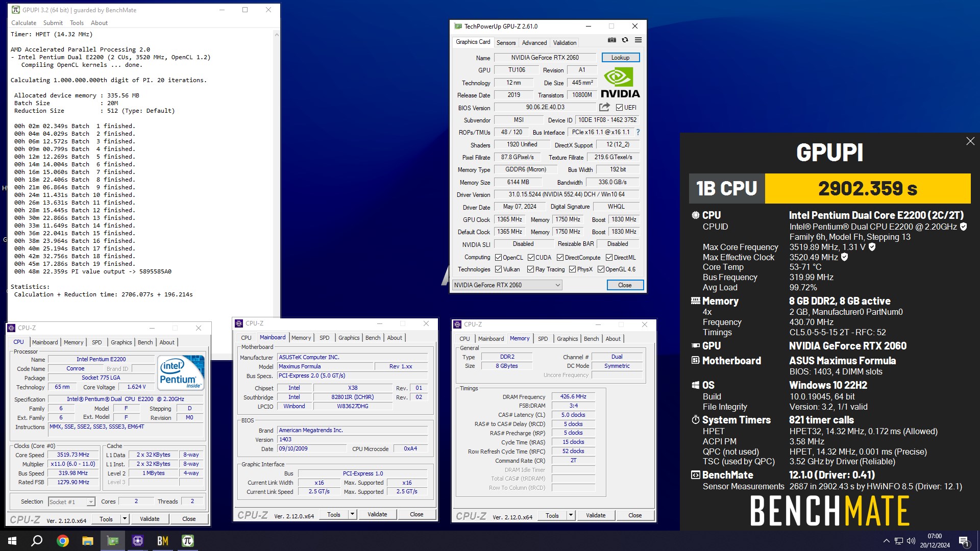Image resolution: width=980 pixels, height=551 pixels.
Task: Switch to GPUPI via taskbar pi icon
Action: pos(188,541)
